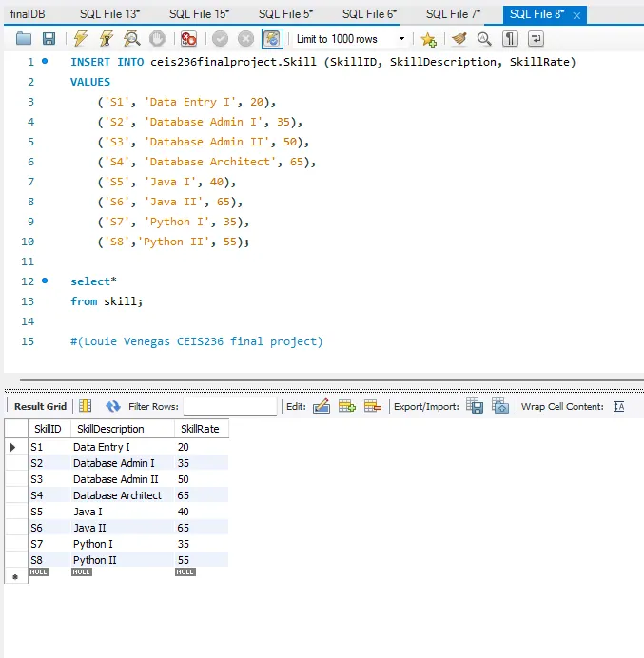644x658 pixels.
Task: Select the 'Database Architect' cell
Action: pyautogui.click(x=122, y=495)
